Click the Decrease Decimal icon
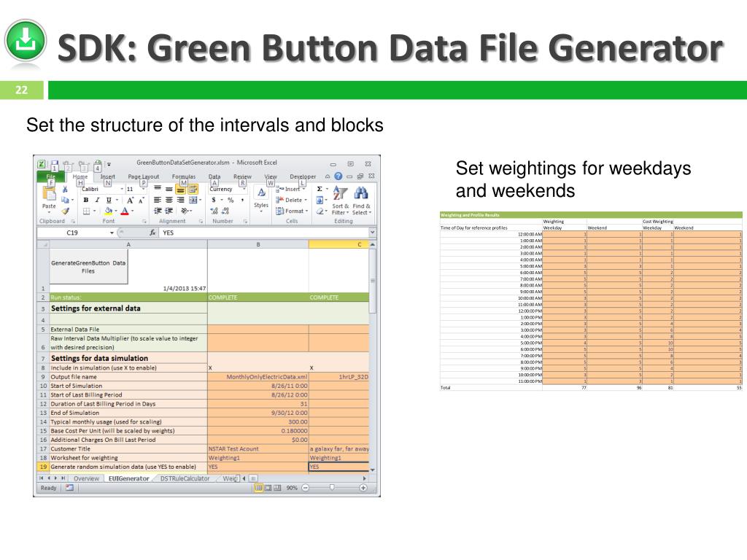Screen dimensions: 747x560 [x=225, y=211]
